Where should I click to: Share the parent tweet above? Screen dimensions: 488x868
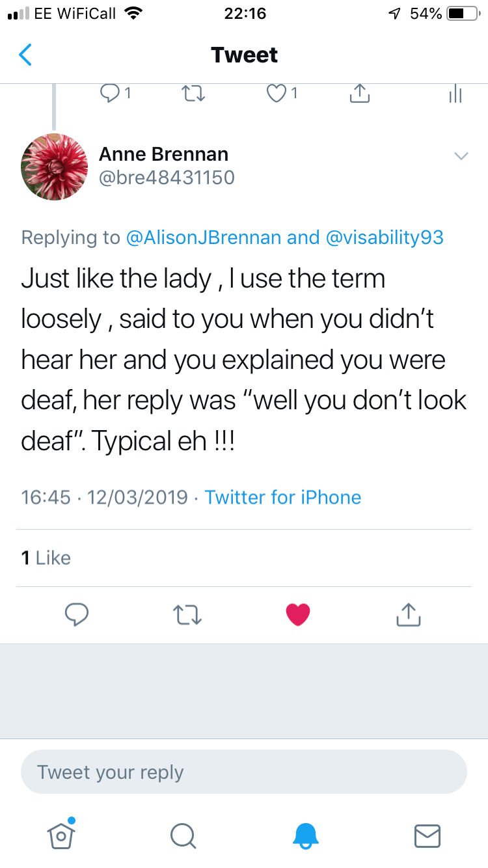tap(359, 94)
